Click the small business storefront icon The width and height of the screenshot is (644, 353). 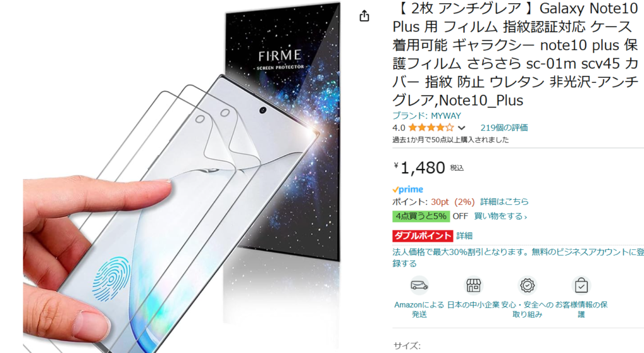(473, 285)
